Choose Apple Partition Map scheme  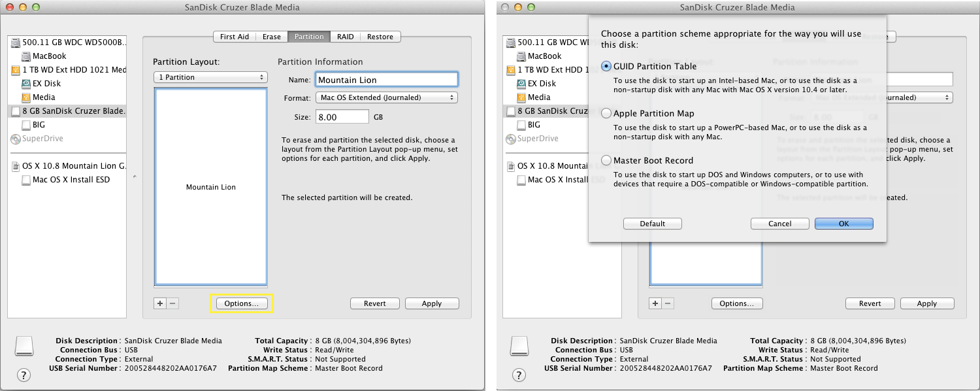pos(607,113)
